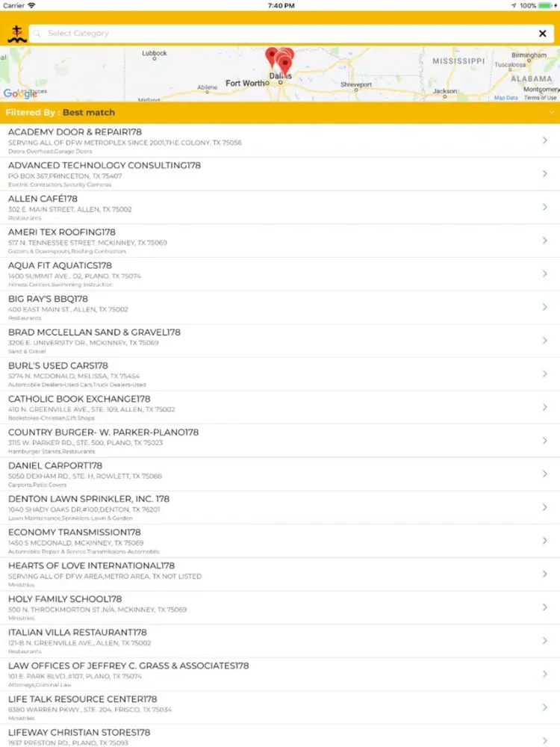Select AMERI TEX ROOFING178 listing title

(62, 232)
